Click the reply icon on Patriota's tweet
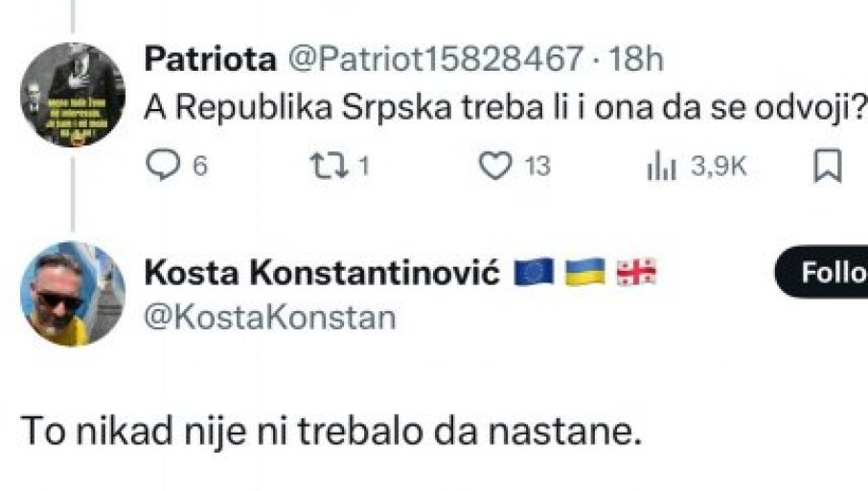868x491 pixels. (162, 167)
